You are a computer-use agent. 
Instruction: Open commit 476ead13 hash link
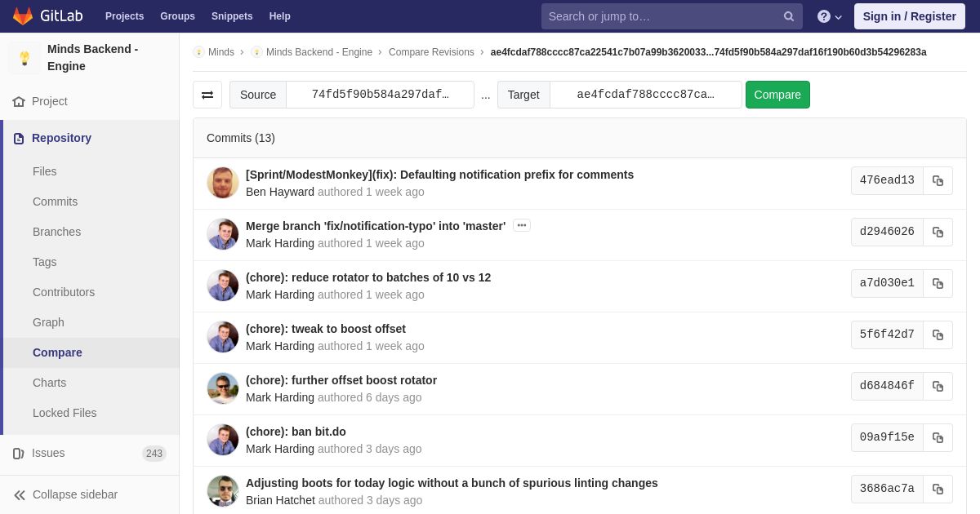[887, 181]
